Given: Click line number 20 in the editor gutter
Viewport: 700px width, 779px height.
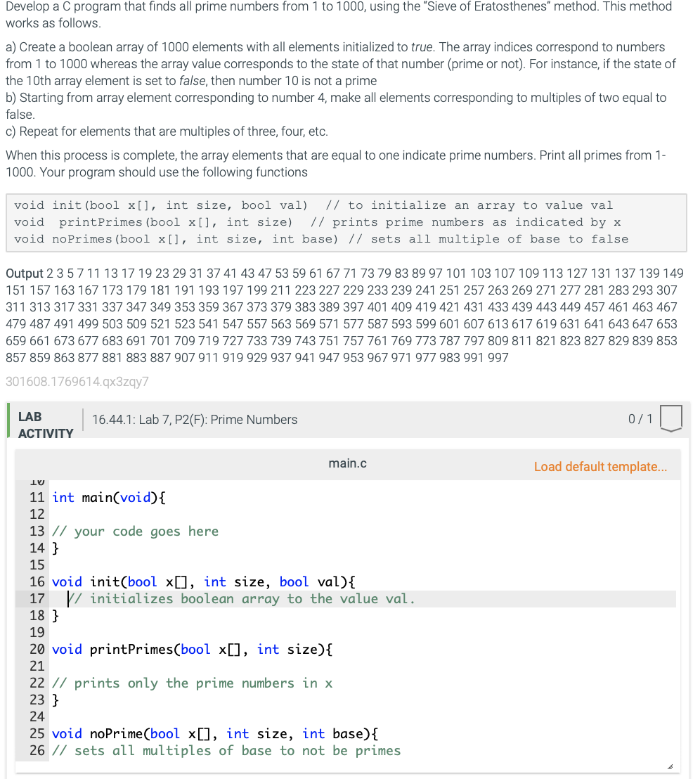Looking at the screenshot, I should [36, 649].
